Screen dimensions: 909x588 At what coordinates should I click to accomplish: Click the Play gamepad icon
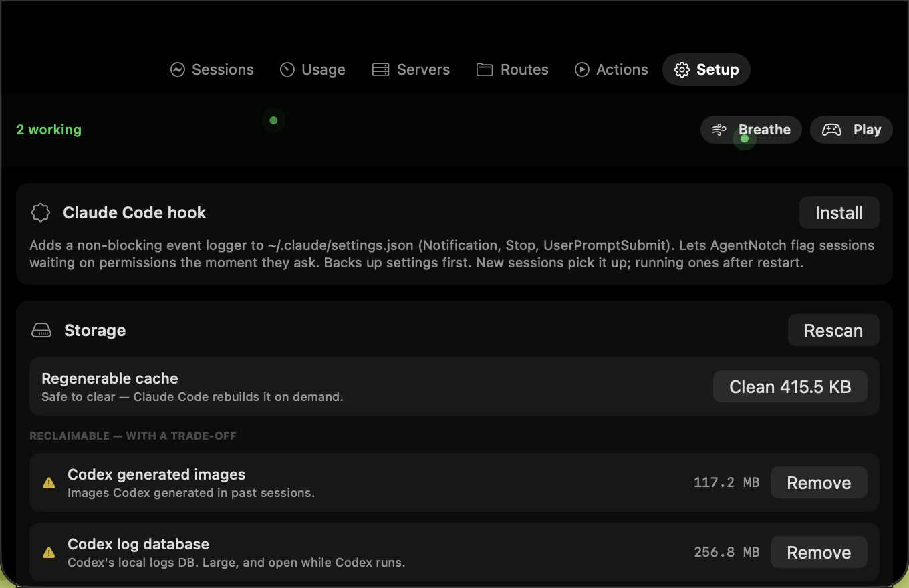point(831,130)
